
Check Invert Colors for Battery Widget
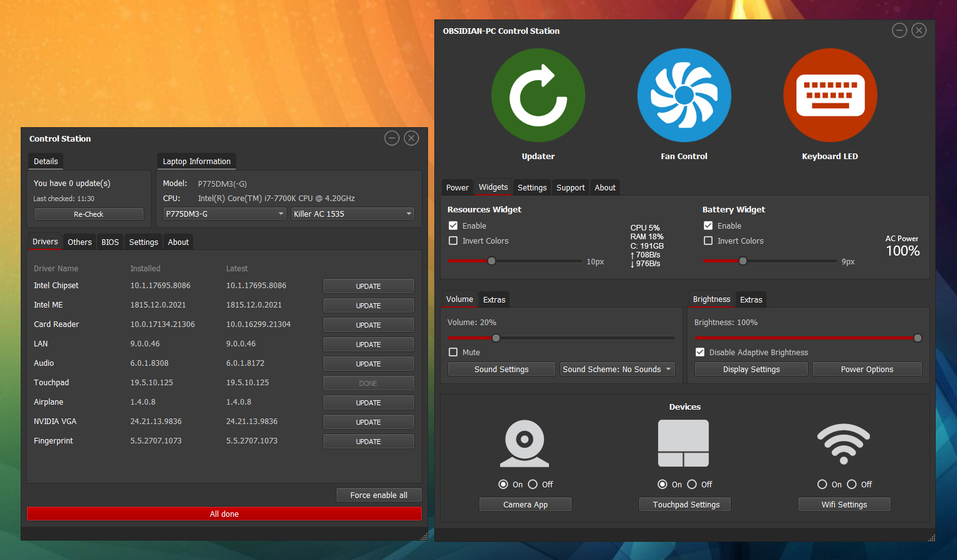(708, 241)
